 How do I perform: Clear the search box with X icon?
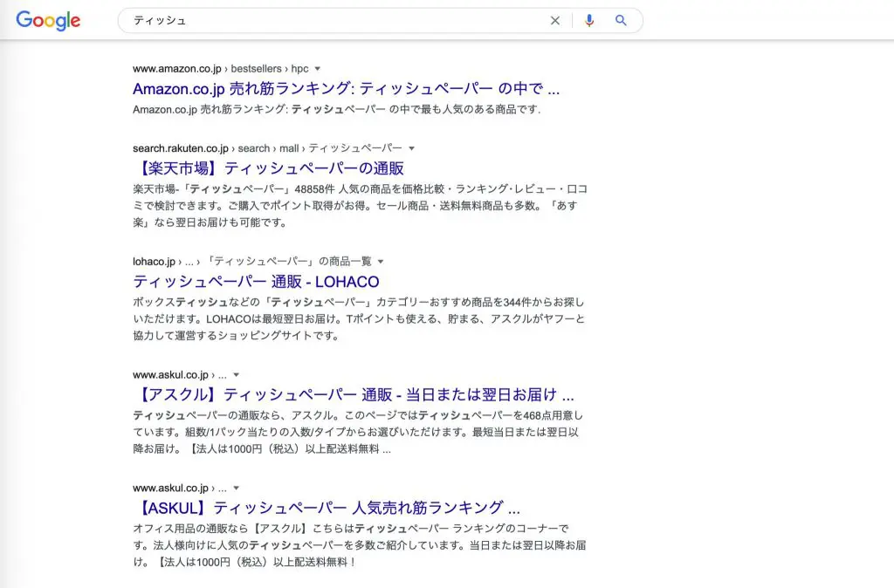[554, 21]
